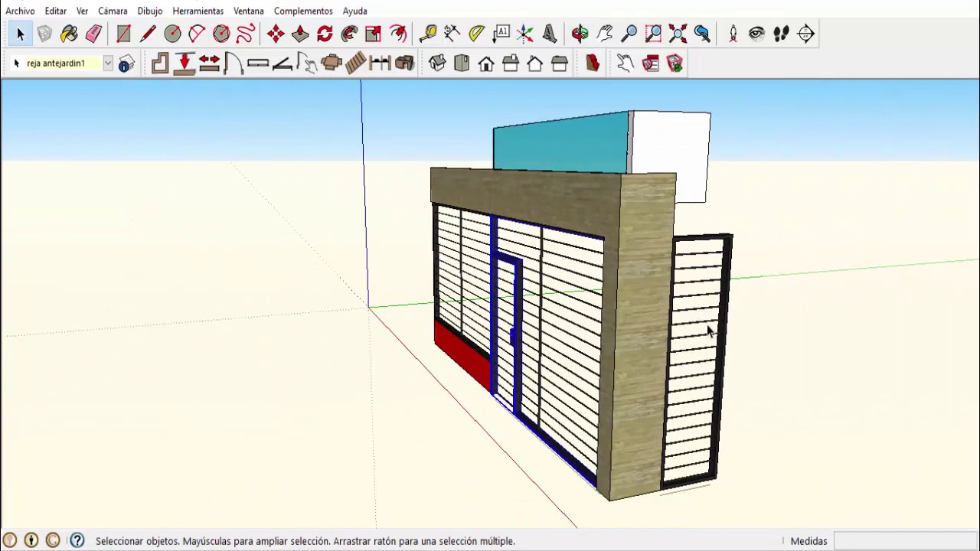The image size is (980, 551).
Task: Activate the Paint Bucket tool
Action: tap(69, 34)
